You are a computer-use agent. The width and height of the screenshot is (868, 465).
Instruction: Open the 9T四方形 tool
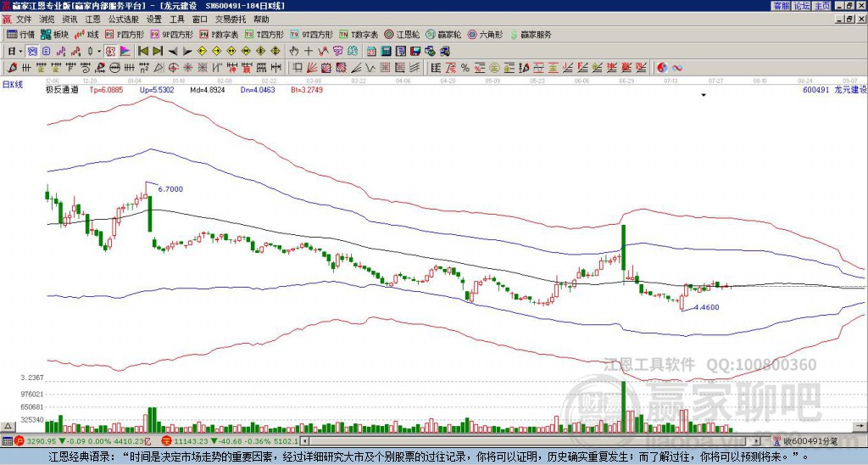(x=311, y=34)
